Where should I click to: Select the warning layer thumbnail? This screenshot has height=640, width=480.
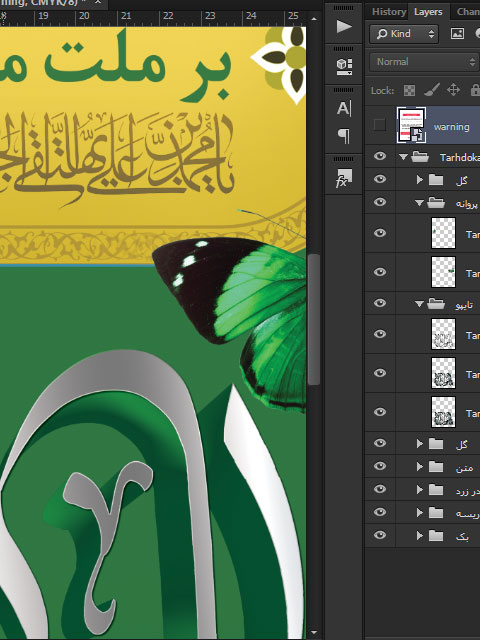pos(411,125)
